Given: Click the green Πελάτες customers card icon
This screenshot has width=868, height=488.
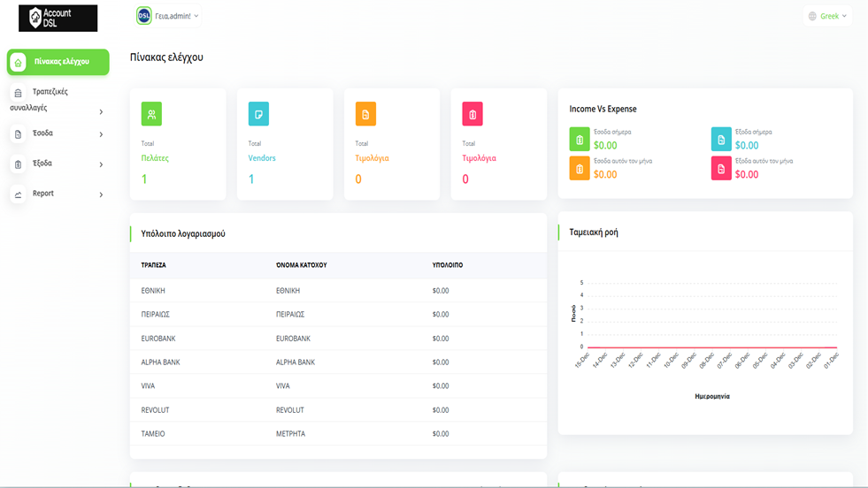Looking at the screenshot, I should [151, 114].
